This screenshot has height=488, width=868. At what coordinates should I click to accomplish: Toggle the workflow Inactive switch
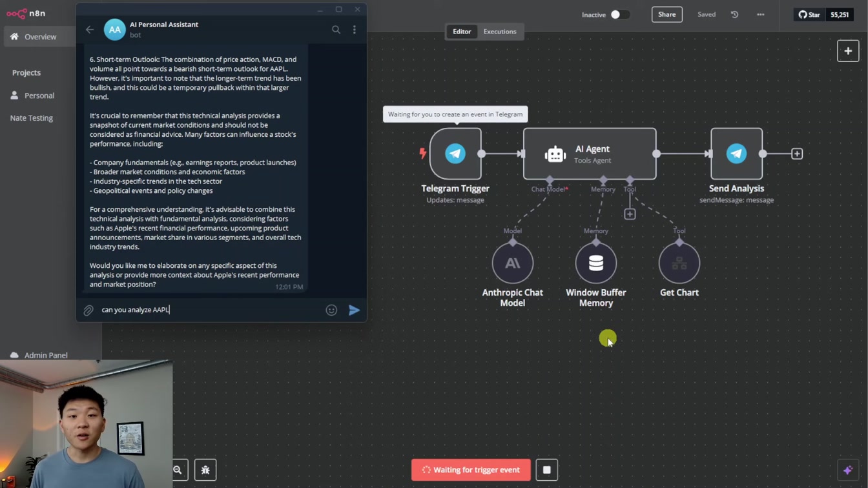point(620,14)
